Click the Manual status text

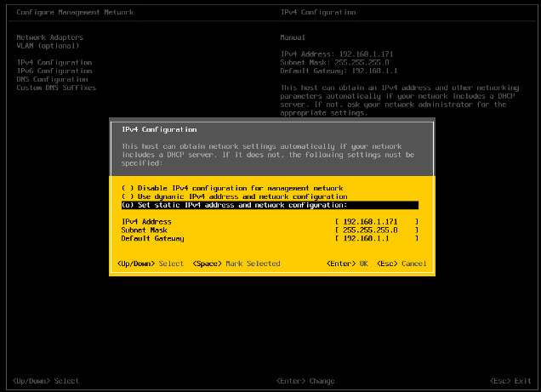[x=293, y=37]
